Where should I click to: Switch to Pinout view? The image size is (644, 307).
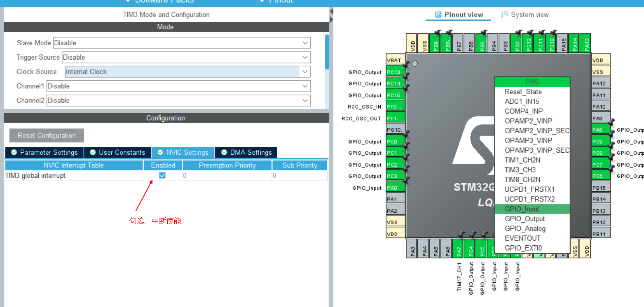pyautogui.click(x=459, y=14)
